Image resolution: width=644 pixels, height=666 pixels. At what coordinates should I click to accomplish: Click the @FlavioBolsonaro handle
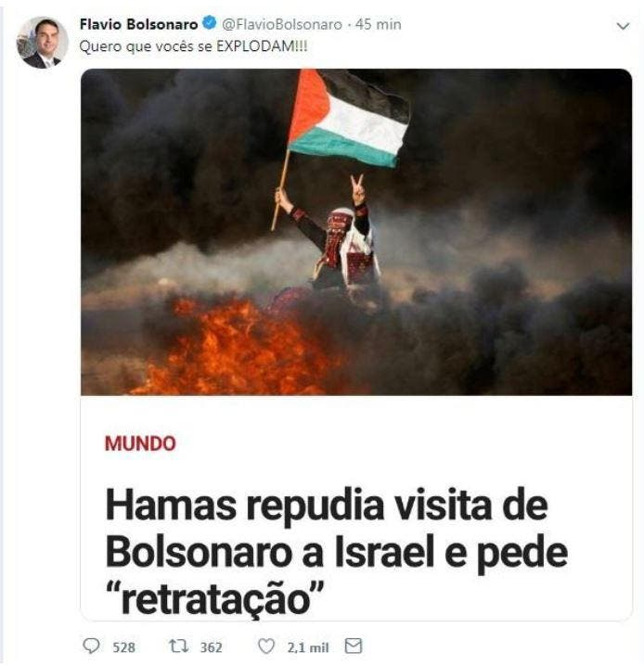[282, 24]
